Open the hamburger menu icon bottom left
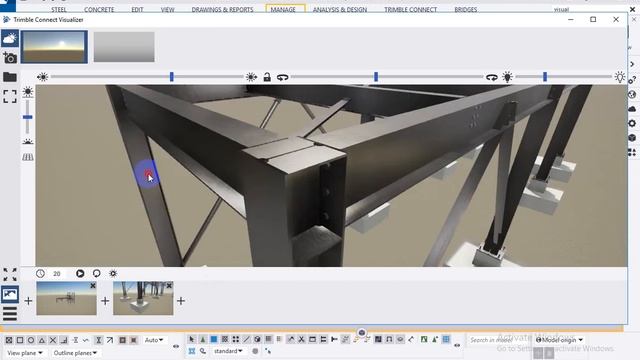 coord(10,314)
